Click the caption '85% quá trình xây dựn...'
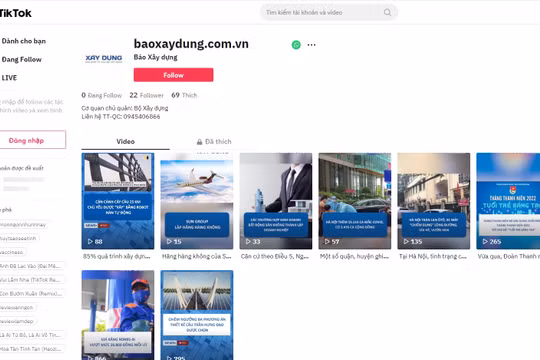Image resolution: width=540 pixels, height=360 pixels. (x=116, y=256)
